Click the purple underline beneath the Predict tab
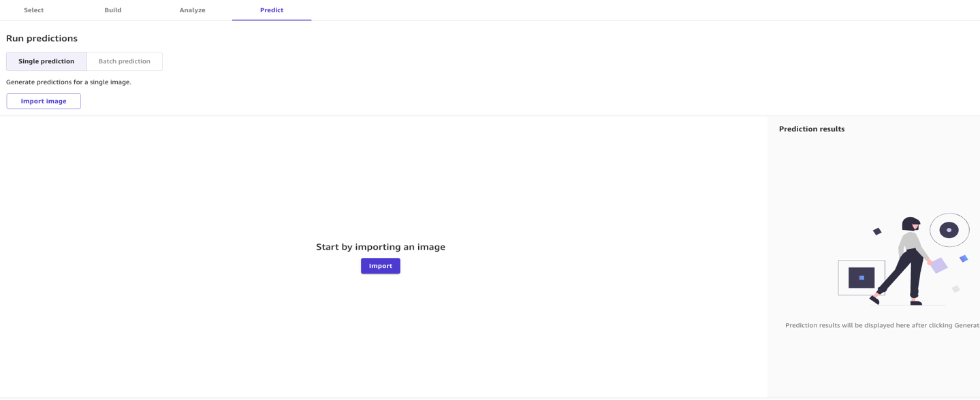This screenshot has height=400, width=980. click(x=272, y=20)
